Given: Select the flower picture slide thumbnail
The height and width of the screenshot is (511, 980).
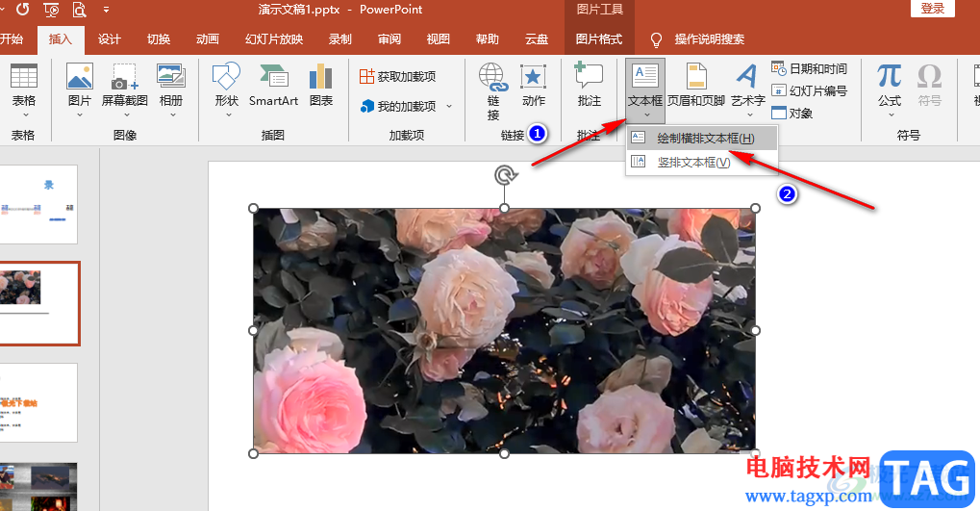Looking at the screenshot, I should 38,303.
